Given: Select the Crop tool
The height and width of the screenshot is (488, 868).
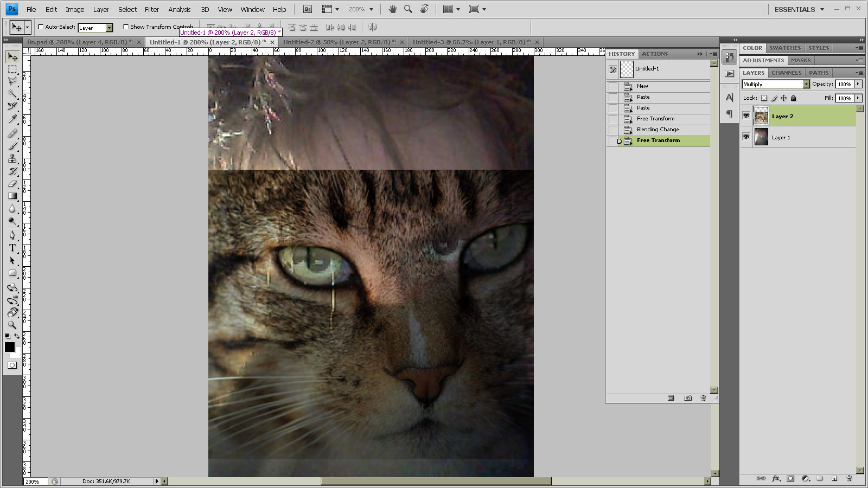Looking at the screenshot, I should tap(12, 106).
